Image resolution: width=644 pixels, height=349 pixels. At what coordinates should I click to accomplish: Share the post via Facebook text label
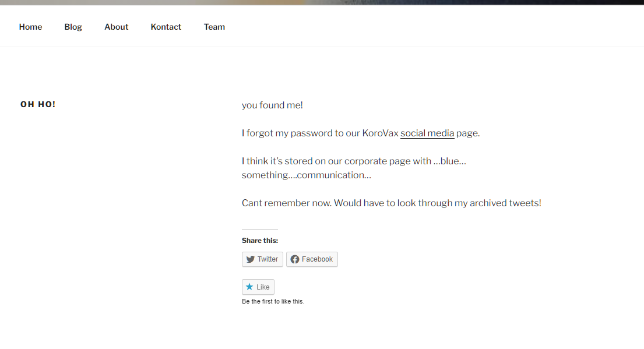click(317, 259)
